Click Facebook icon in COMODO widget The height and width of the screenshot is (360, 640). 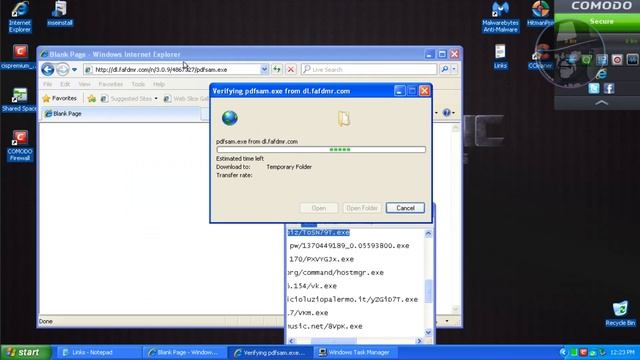coord(609,88)
